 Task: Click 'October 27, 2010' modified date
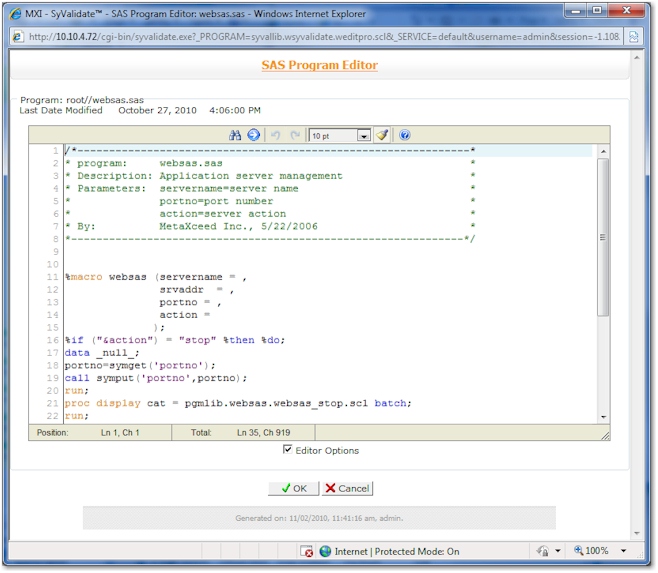(x=157, y=110)
